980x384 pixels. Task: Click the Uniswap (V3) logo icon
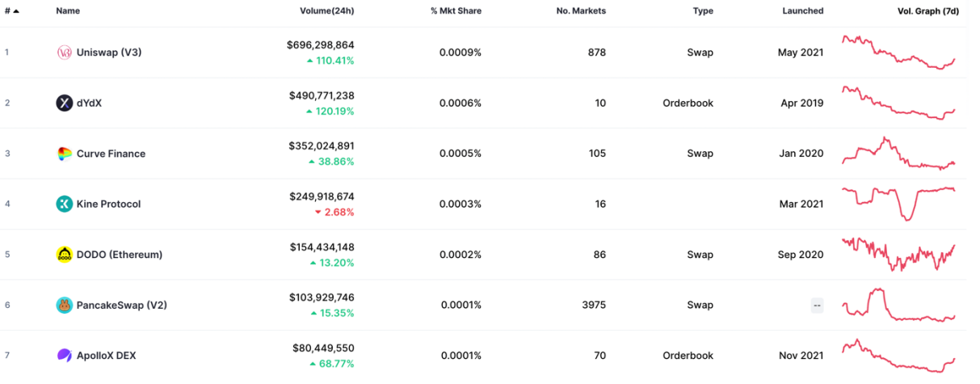point(65,53)
